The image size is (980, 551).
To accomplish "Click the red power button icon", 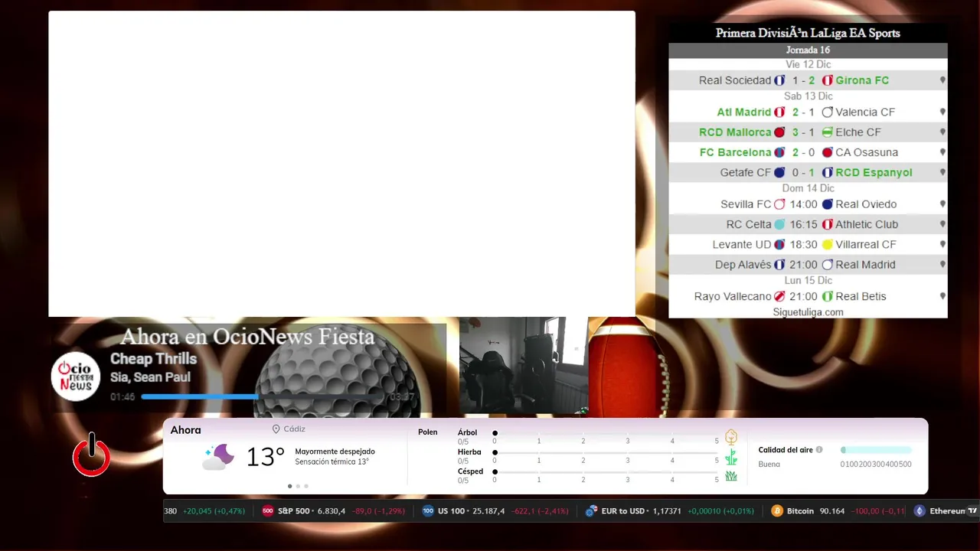I will (91, 455).
